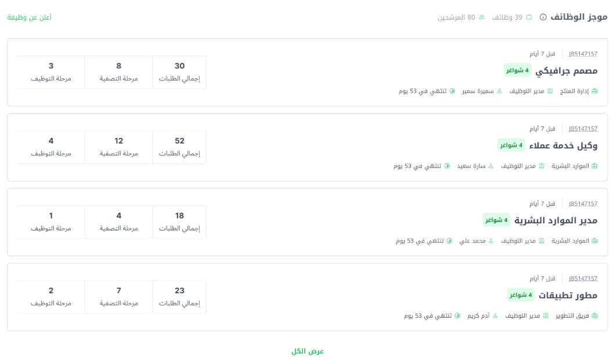614x364 pixels.
Task: Select the 4 شواغر badge beside مدير الموارد البشرية
Action: (x=497, y=220)
